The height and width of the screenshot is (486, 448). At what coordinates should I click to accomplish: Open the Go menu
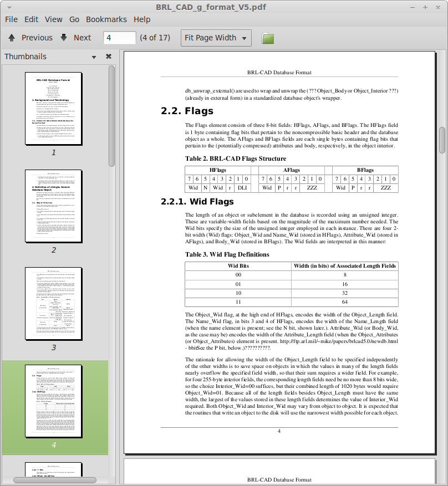(x=74, y=19)
